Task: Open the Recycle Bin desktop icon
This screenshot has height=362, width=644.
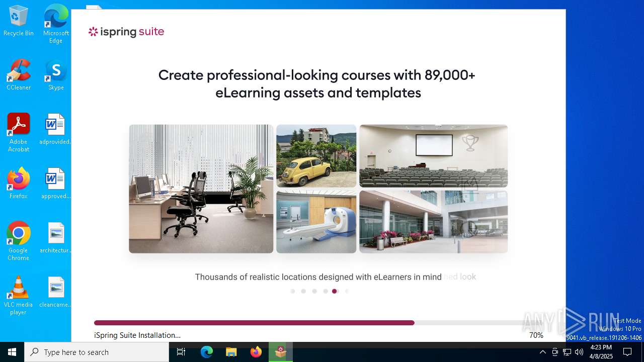Action: pyautogui.click(x=19, y=21)
